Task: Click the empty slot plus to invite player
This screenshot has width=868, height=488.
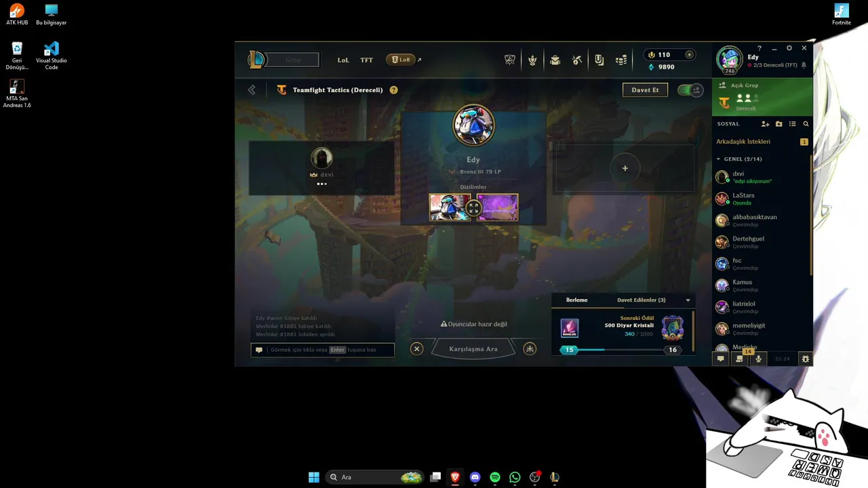Action: (625, 168)
